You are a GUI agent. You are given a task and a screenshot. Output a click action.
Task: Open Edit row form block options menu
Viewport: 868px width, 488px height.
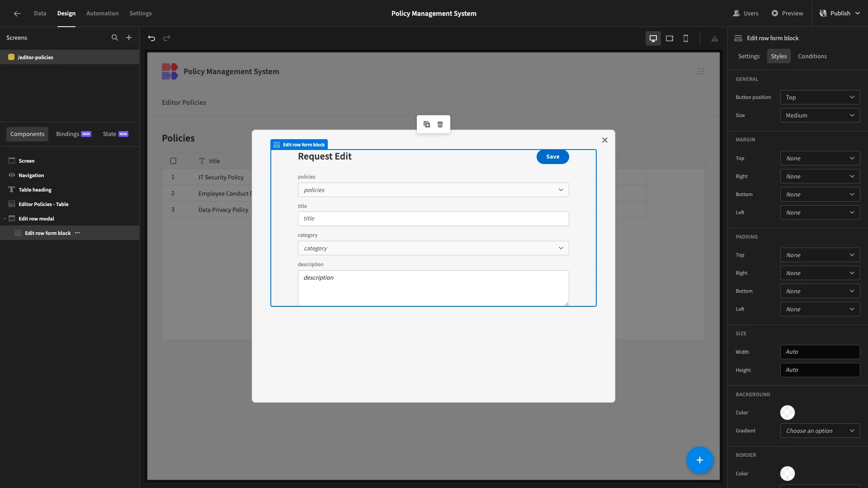[77, 233]
